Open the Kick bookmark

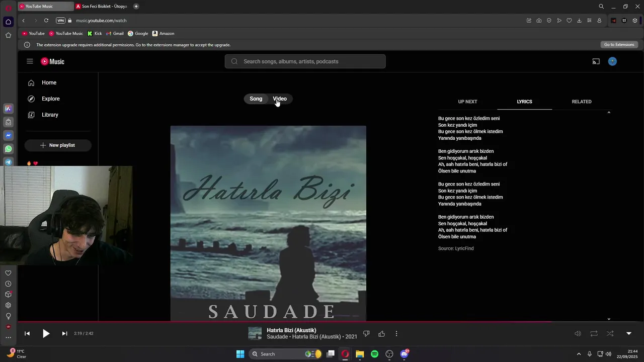tap(94, 34)
